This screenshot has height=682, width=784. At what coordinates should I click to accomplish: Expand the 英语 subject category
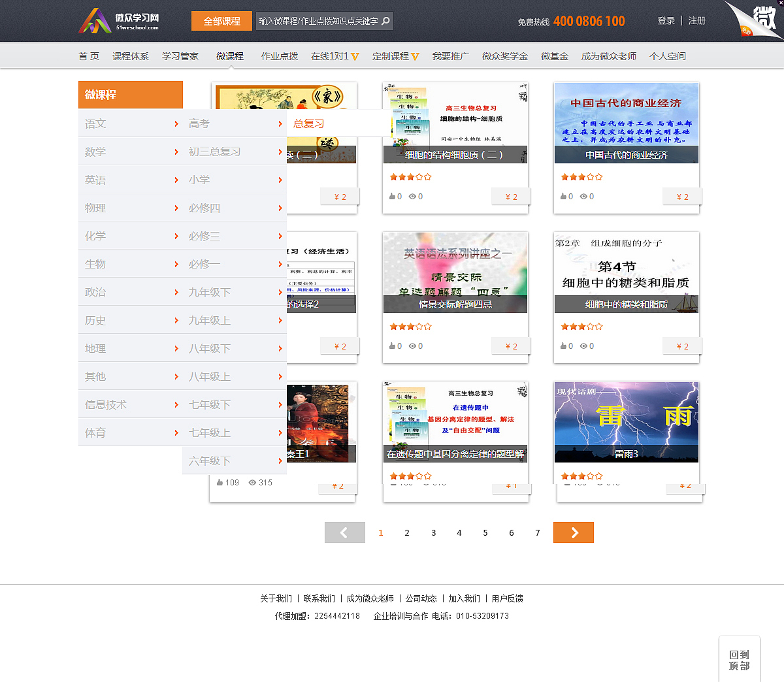click(x=131, y=180)
